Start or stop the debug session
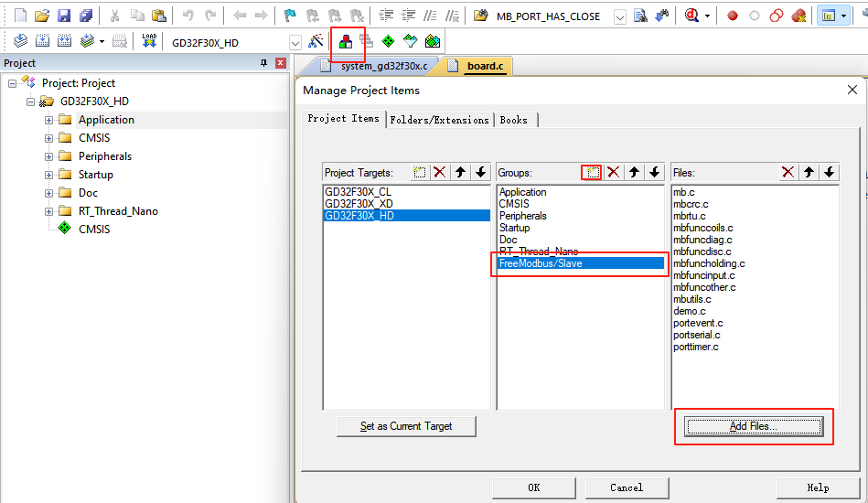The height and width of the screenshot is (503, 868). [x=691, y=16]
